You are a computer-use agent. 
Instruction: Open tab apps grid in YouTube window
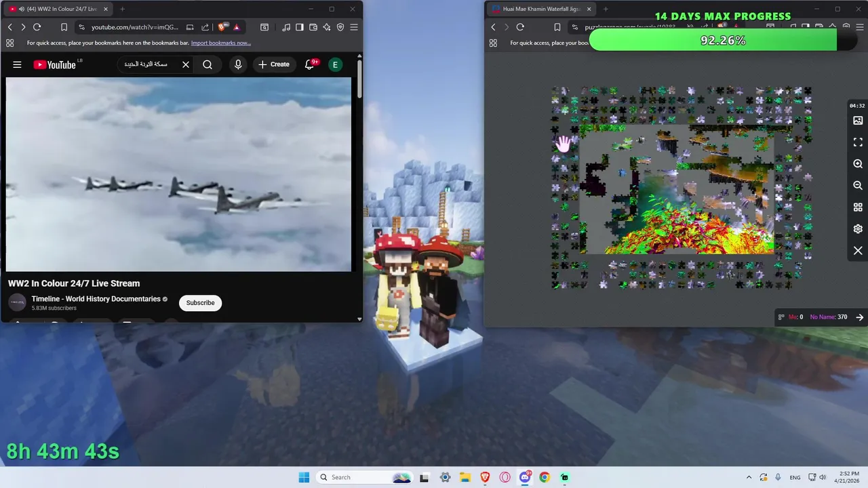(x=9, y=43)
